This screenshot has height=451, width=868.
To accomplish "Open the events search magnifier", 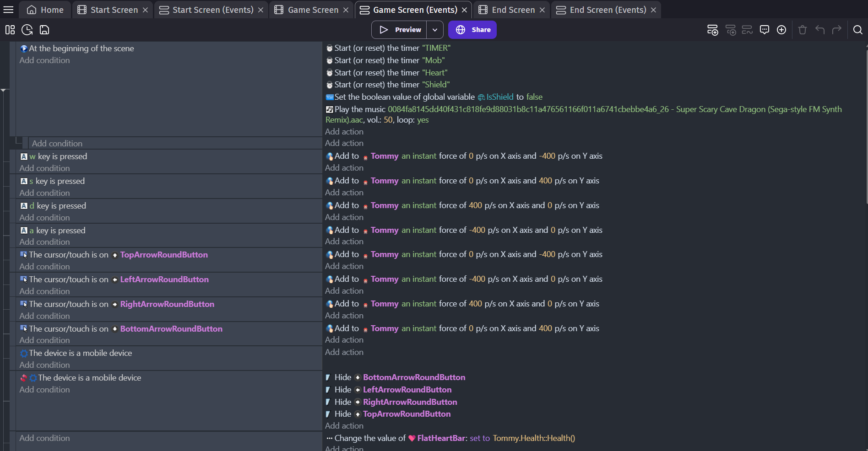I will click(857, 30).
